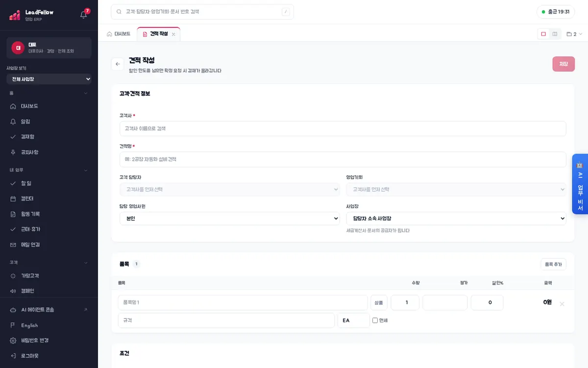
Task: Open 결재함 from the sidebar menu
Action: 49,136
